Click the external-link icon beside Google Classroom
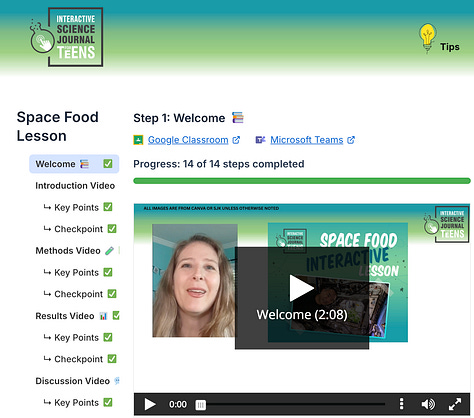The height and width of the screenshot is (418, 474). (236, 140)
